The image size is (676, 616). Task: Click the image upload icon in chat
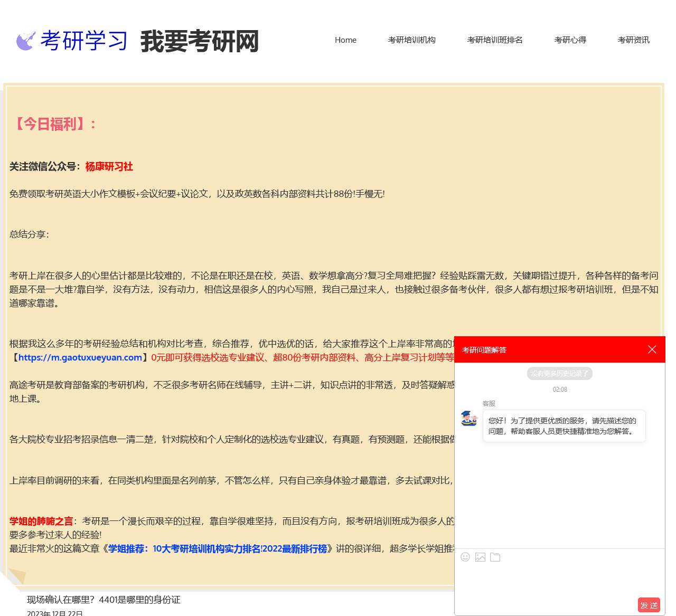(480, 557)
